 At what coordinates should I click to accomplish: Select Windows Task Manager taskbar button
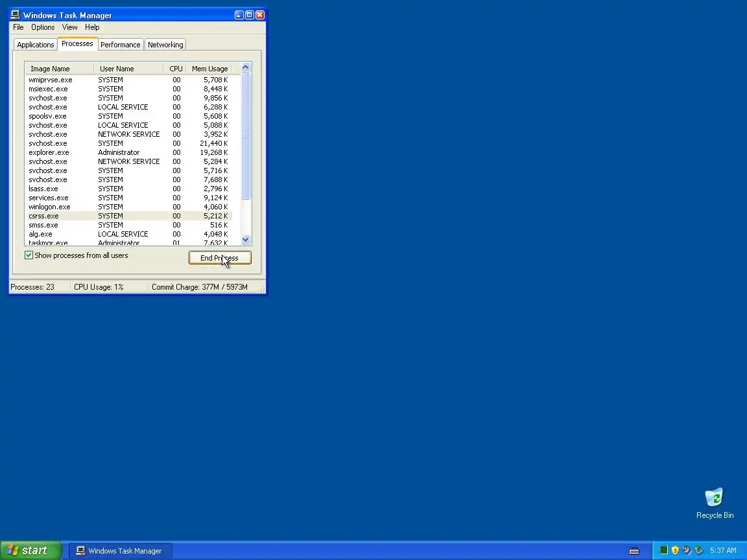pos(120,551)
